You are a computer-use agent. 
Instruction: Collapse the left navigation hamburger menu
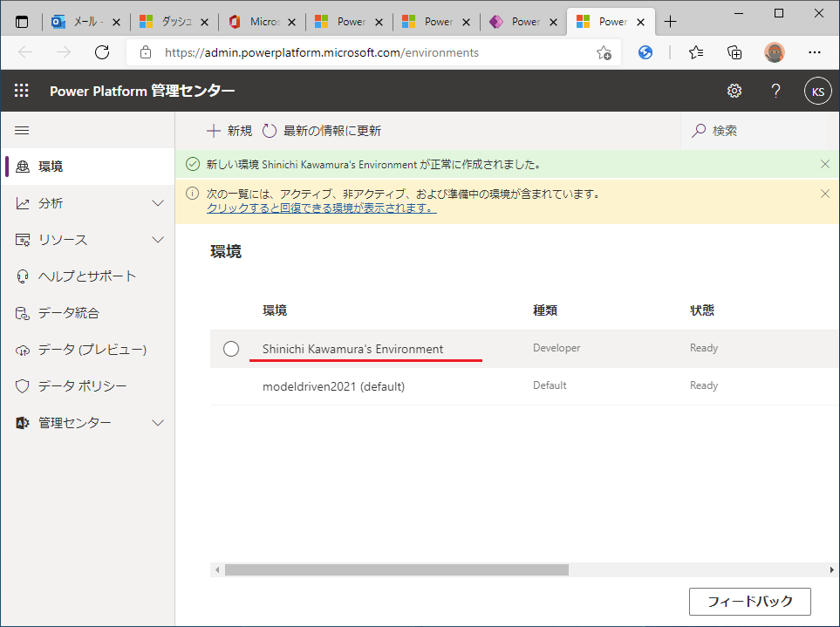coord(22,130)
